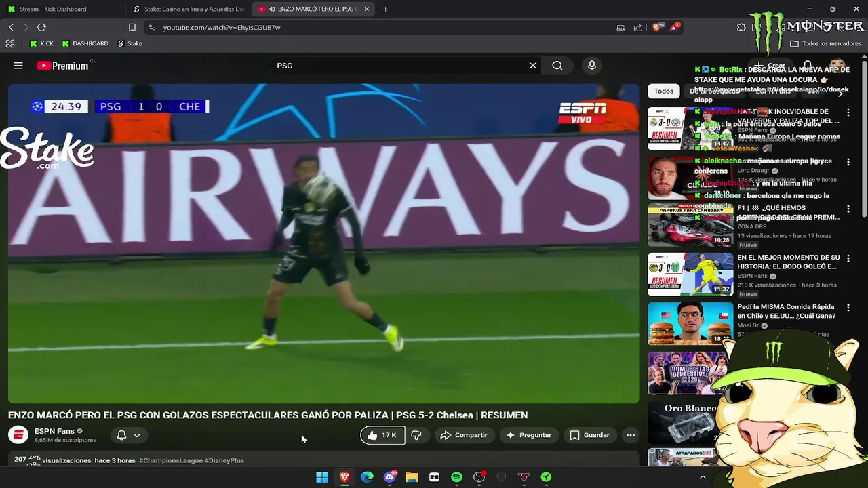This screenshot has width=868, height=488.
Task: Click the EN EL MEJOR MOMENTO video title
Action: pyautogui.click(x=789, y=262)
